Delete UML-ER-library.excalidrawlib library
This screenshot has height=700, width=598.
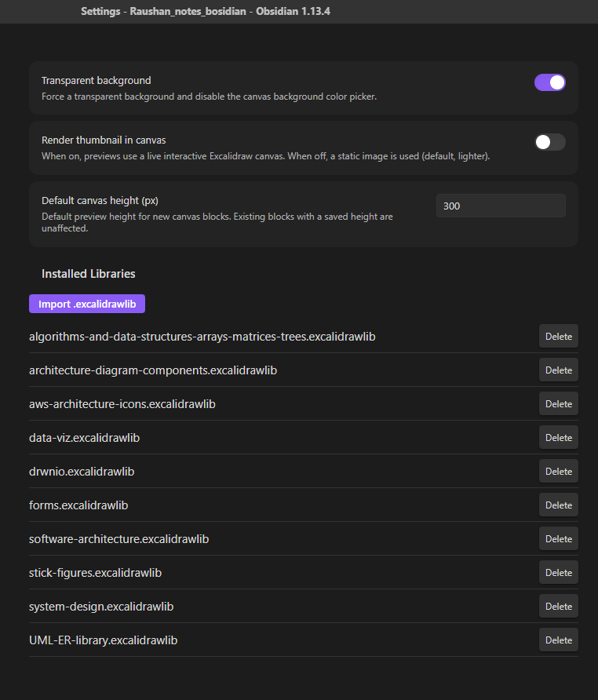point(558,640)
